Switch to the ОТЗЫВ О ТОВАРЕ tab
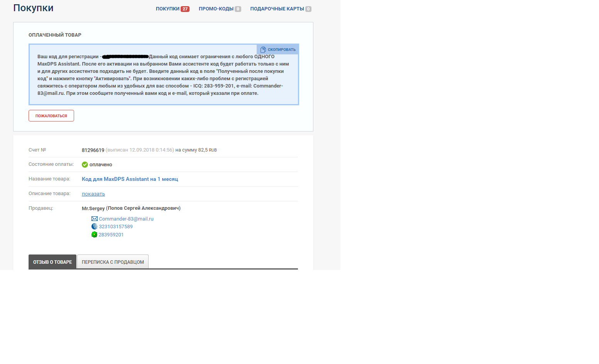The width and height of the screenshot is (599, 364). click(x=52, y=262)
